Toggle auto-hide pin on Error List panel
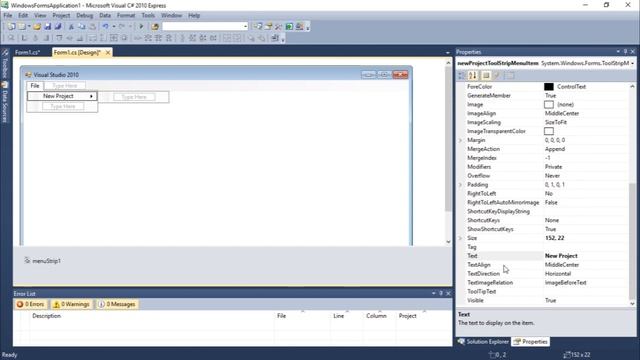This screenshot has height=360, width=640. [441, 293]
